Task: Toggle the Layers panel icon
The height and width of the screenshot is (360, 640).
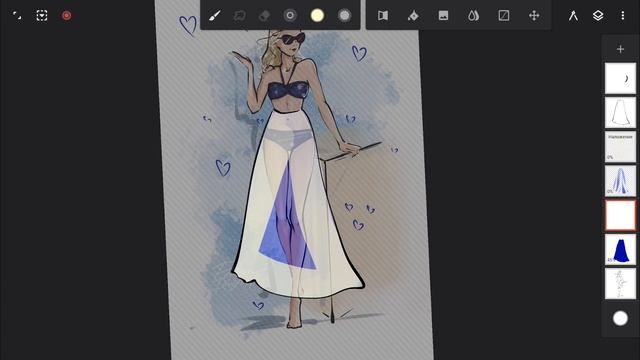Action: 598,16
